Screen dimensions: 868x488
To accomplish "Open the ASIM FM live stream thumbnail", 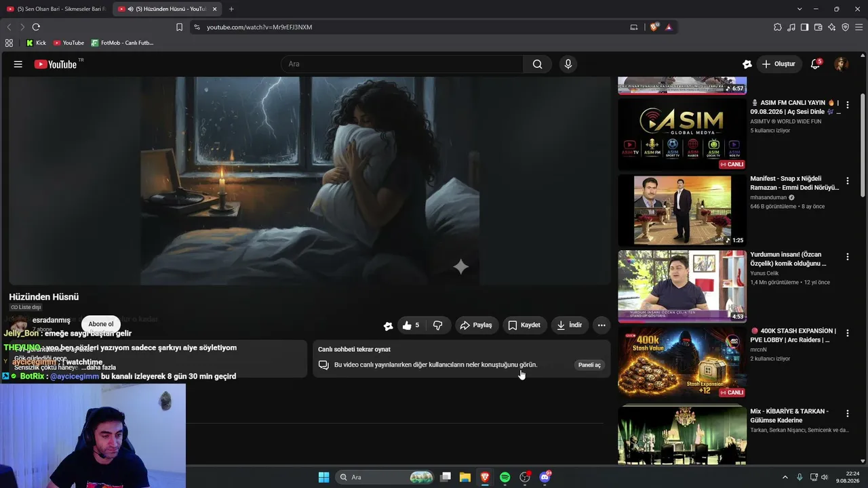I will [x=682, y=134].
